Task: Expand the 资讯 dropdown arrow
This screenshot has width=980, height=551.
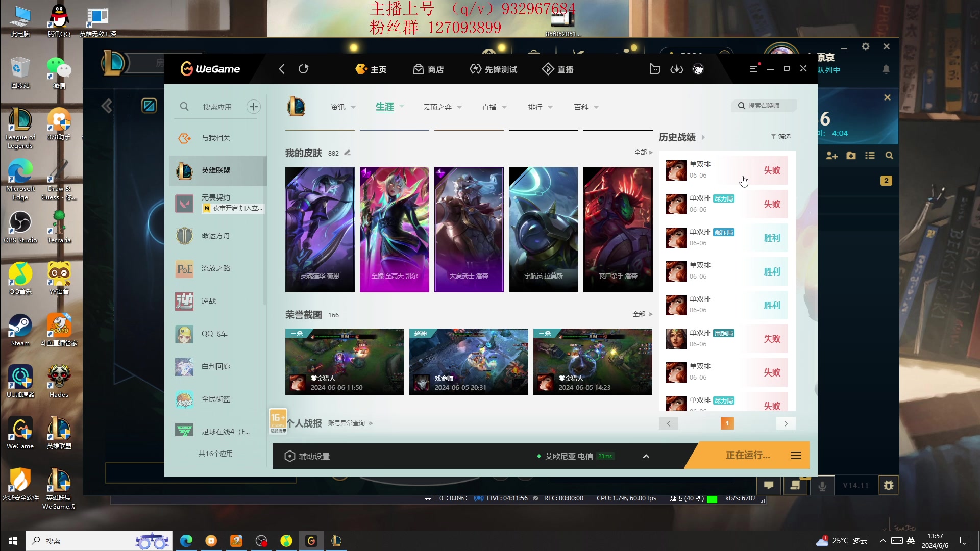Action: [x=353, y=107]
